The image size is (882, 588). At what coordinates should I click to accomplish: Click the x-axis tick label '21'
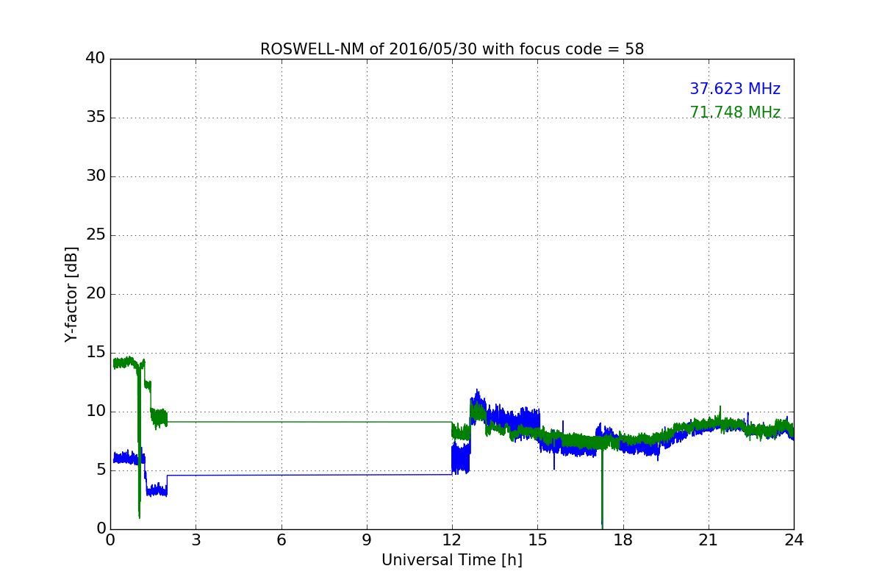[x=709, y=539]
